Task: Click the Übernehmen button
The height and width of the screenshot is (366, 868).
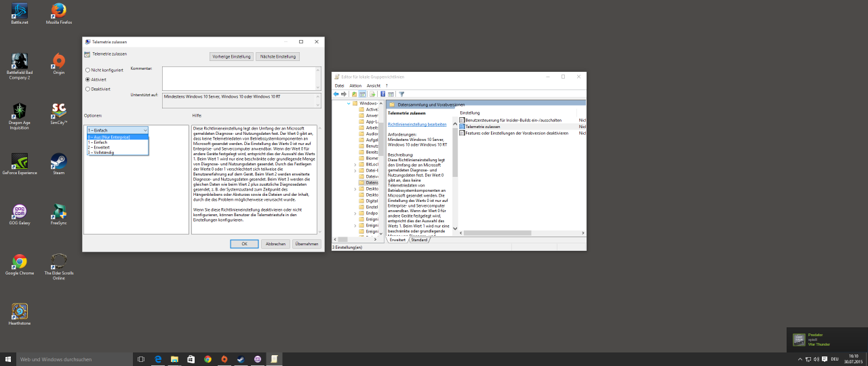Action: click(307, 244)
